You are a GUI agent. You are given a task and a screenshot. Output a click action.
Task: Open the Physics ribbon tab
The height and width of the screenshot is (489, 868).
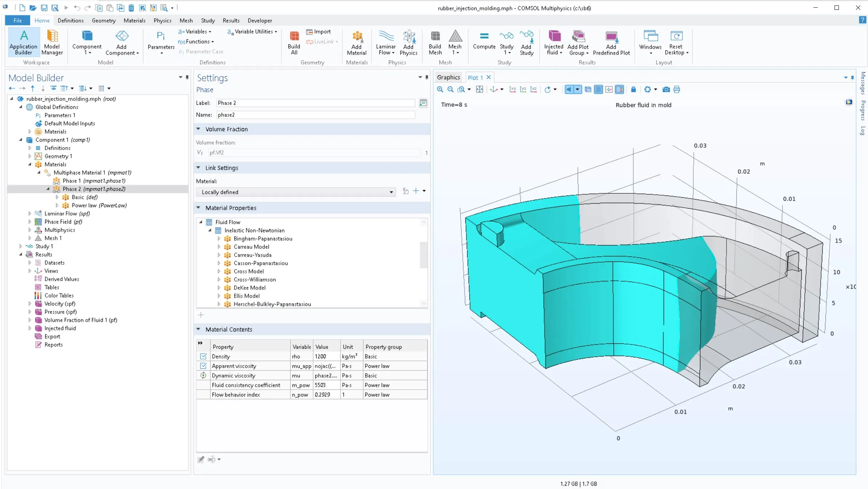click(162, 21)
